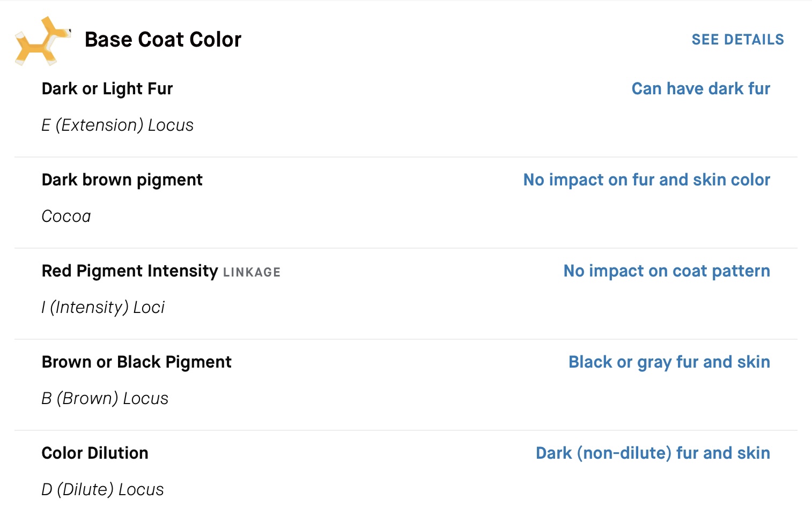The image size is (812, 530).
Task: Click 'No impact on fur and skin color'
Action: click(646, 180)
